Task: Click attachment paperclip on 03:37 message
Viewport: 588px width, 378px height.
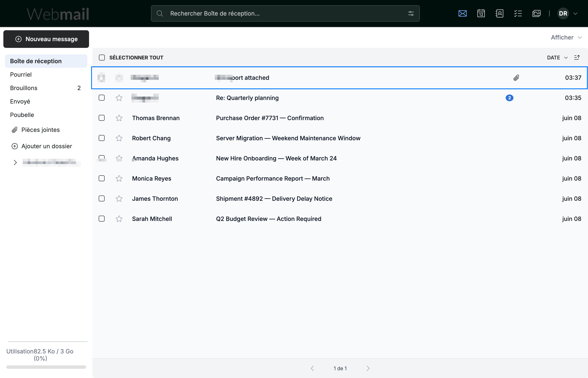Action: (x=516, y=78)
